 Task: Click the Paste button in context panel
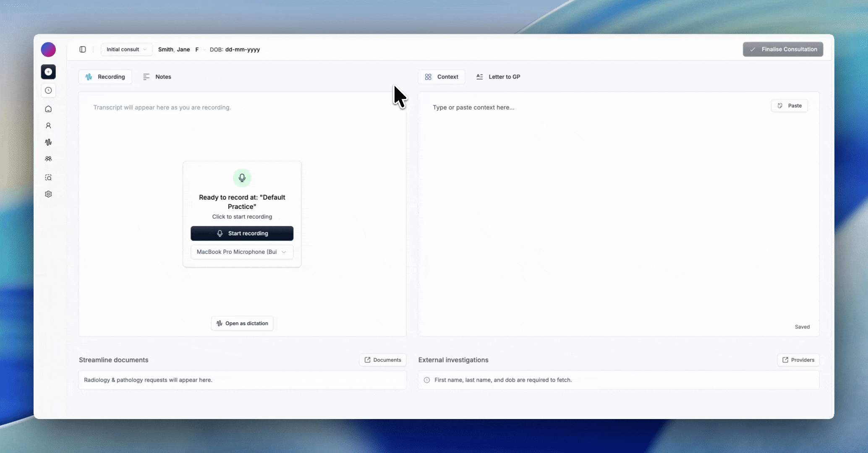(x=790, y=106)
